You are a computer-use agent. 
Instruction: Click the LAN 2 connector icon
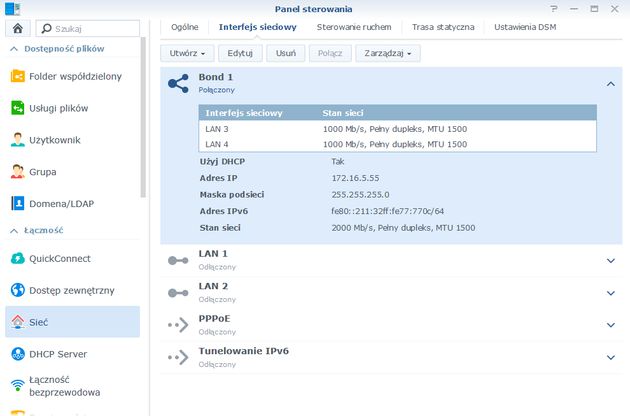click(x=178, y=293)
